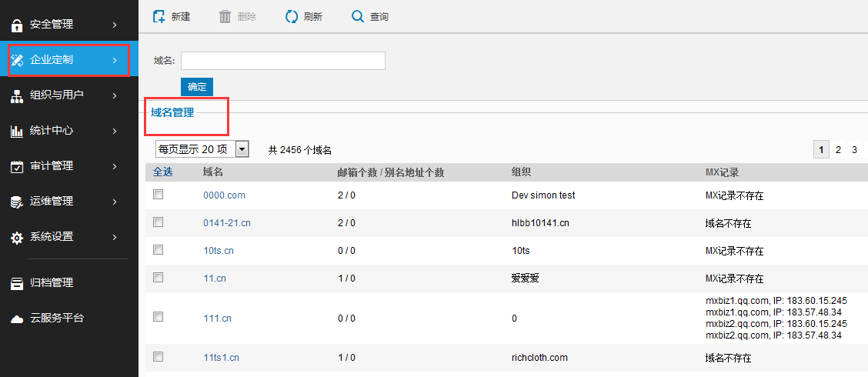Go to page 2 of results

(838, 150)
